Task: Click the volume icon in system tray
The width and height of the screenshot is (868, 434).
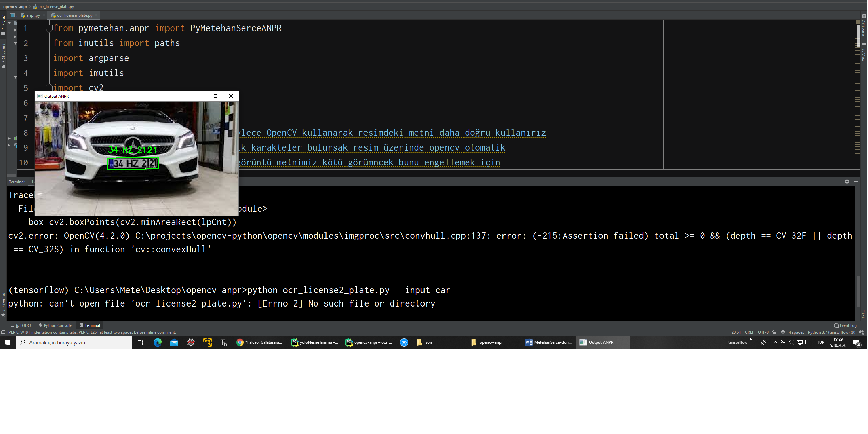Action: [791, 342]
